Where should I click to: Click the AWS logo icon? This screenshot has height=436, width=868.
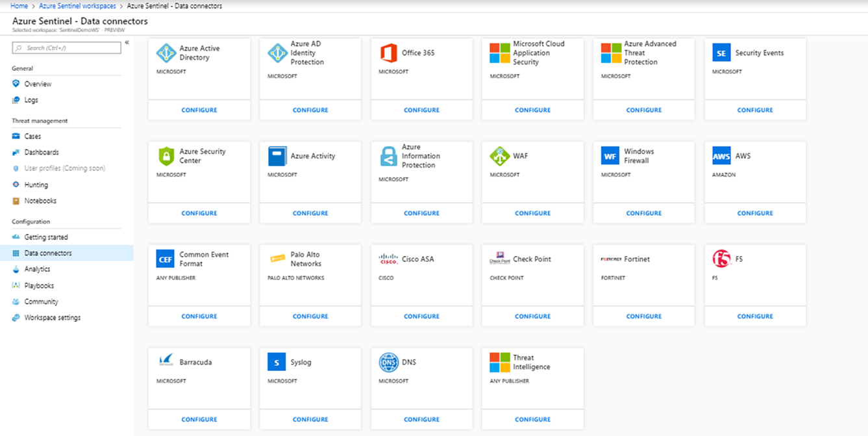pos(721,156)
